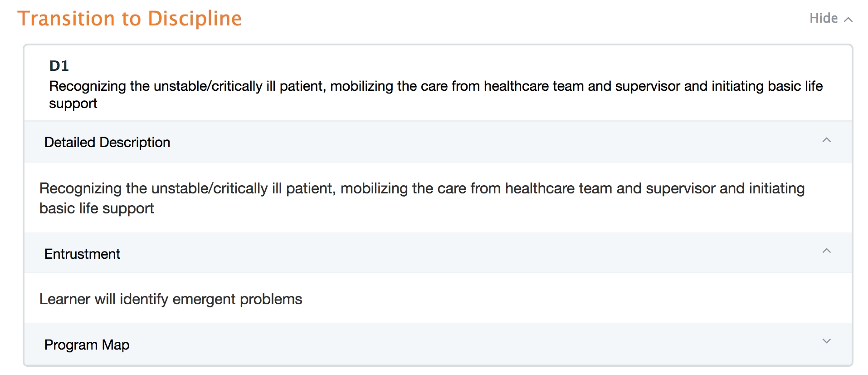The width and height of the screenshot is (868, 375).
Task: Collapse the Entrustment section chevron
Action: coord(826,251)
